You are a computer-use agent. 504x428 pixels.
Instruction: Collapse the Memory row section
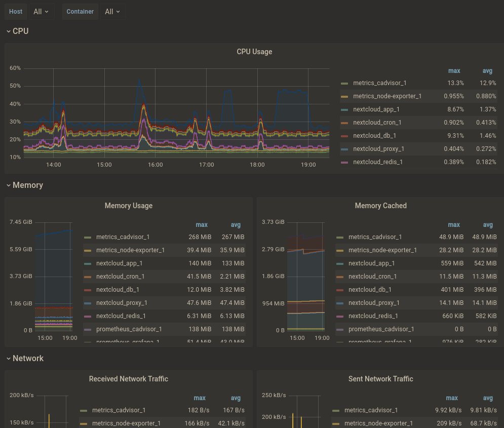(x=25, y=185)
